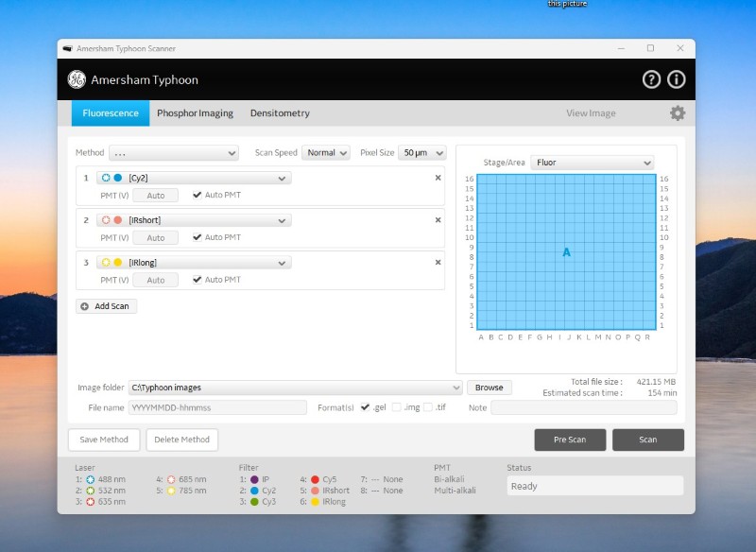Screen dimensions: 756x552
Task: Click the Bi-alkali PMT label
Action: click(x=450, y=479)
